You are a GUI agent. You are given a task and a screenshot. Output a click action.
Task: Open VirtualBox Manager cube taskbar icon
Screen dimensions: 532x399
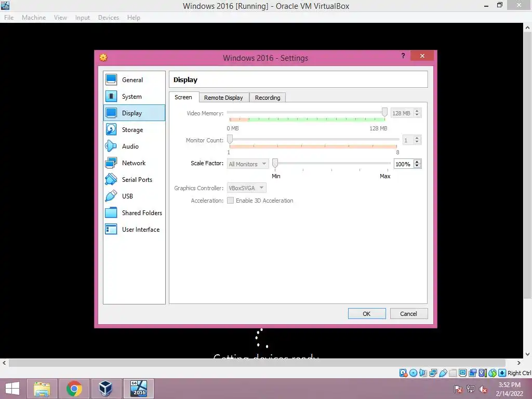(x=106, y=389)
